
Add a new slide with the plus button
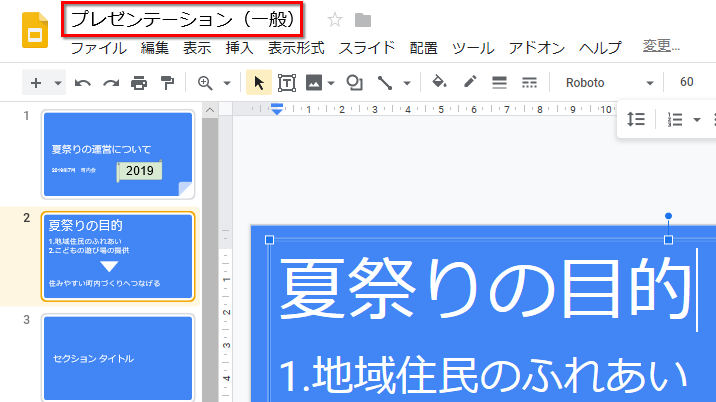coord(36,83)
